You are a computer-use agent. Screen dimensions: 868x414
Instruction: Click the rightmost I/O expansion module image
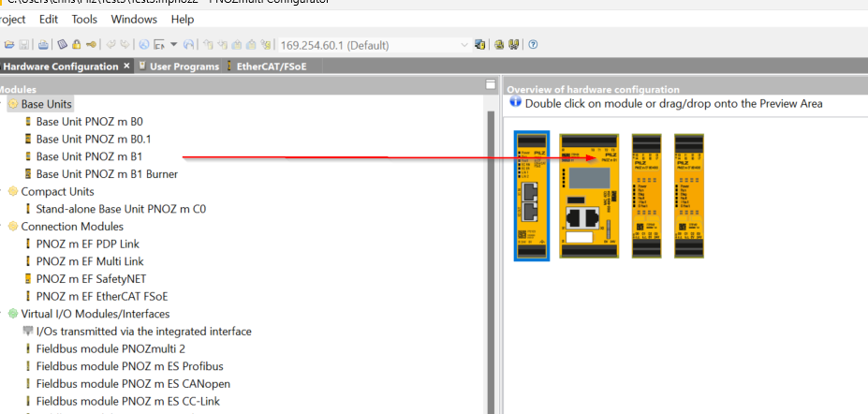(x=688, y=196)
